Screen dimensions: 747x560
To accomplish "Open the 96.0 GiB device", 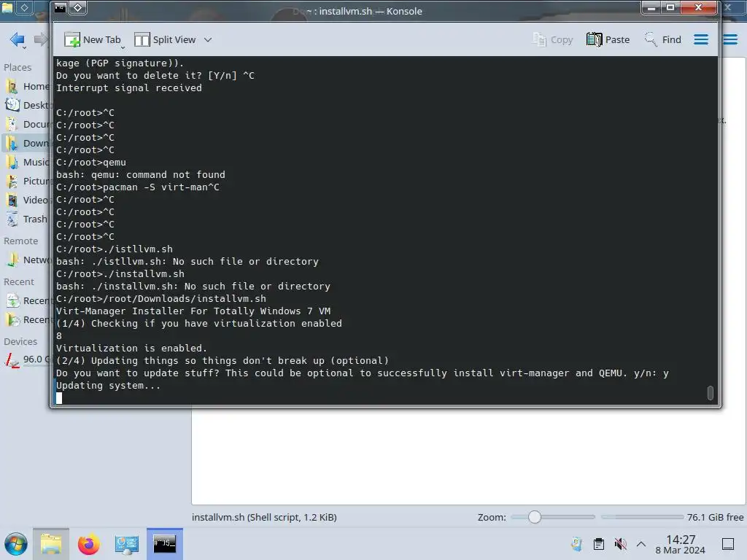I will click(27, 359).
